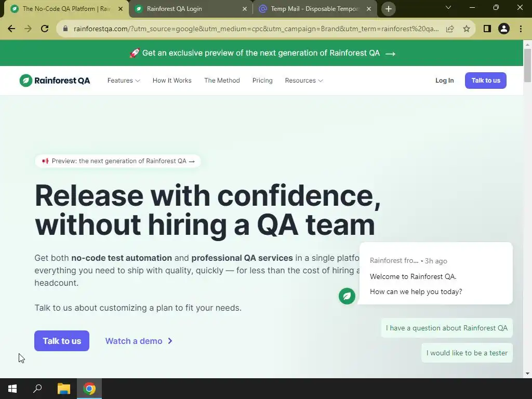The image size is (532, 399).
Task: Click the Watch a demo link
Action: 139,341
